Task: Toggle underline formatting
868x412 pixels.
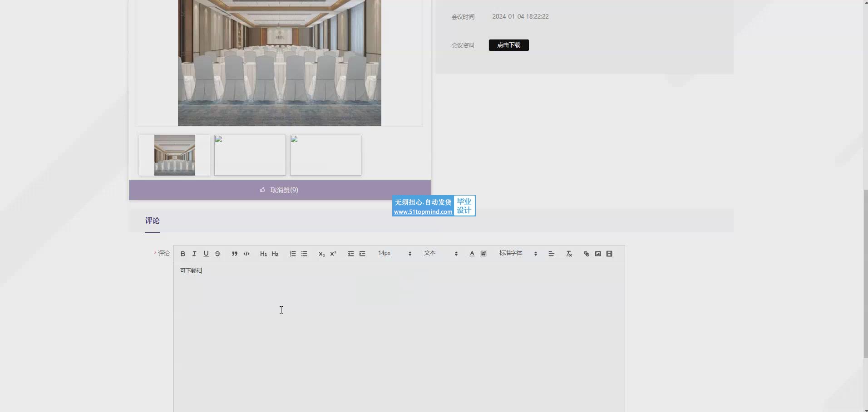Action: click(x=206, y=254)
